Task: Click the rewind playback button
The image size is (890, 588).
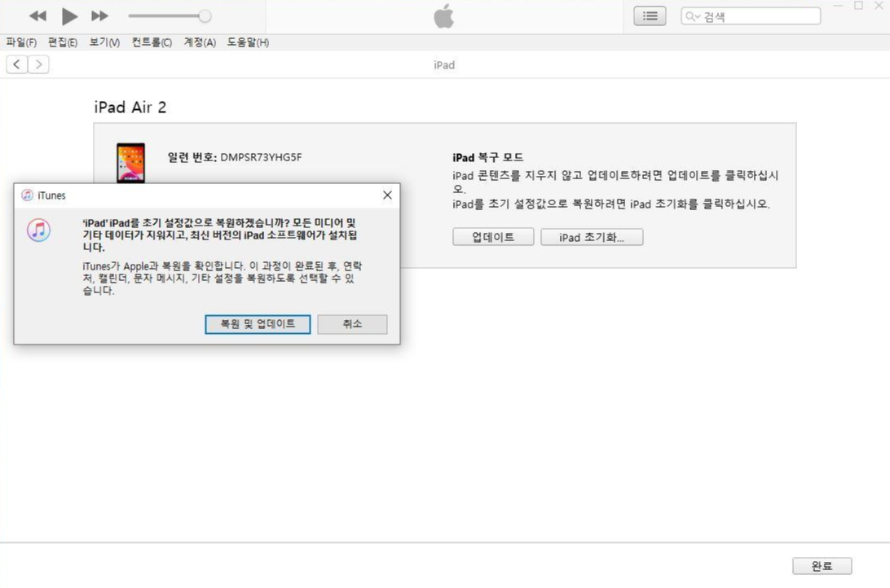Action: click(38, 15)
